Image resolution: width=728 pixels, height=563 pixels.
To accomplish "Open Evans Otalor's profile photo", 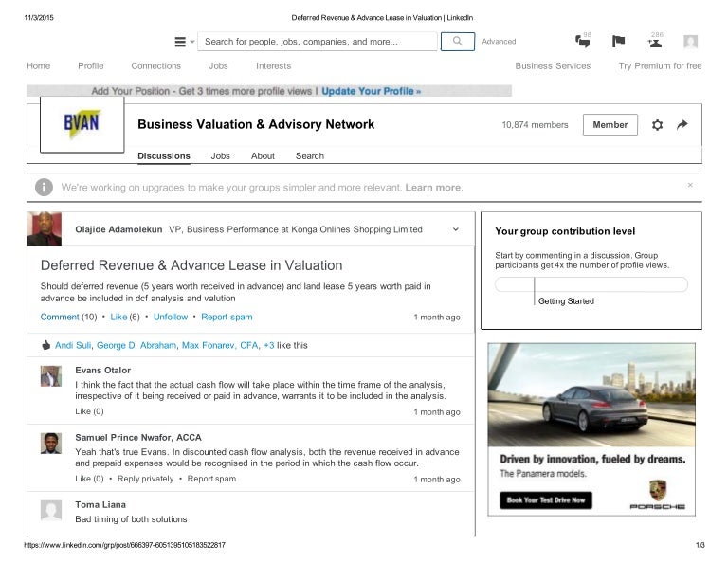I will coord(51,376).
